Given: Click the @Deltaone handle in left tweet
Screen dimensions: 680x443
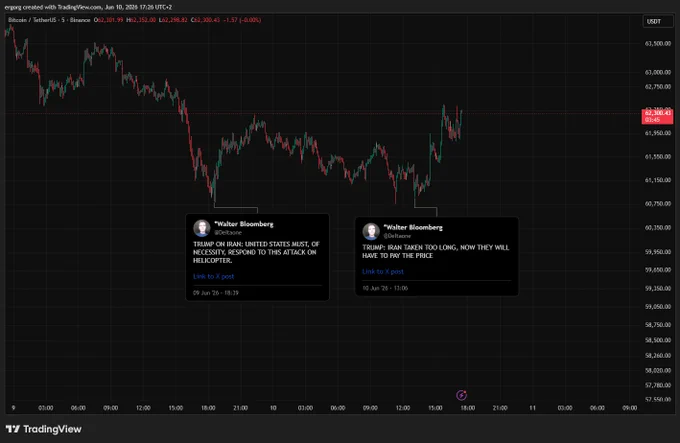Looking at the screenshot, I should coord(228,233).
